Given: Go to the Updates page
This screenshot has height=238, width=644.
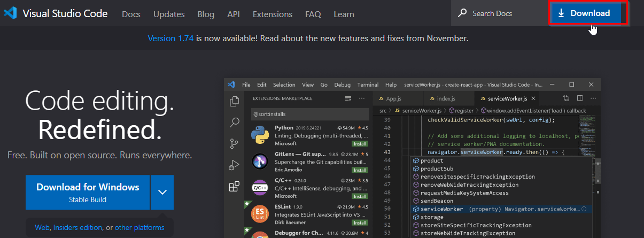Looking at the screenshot, I should click(x=169, y=14).
